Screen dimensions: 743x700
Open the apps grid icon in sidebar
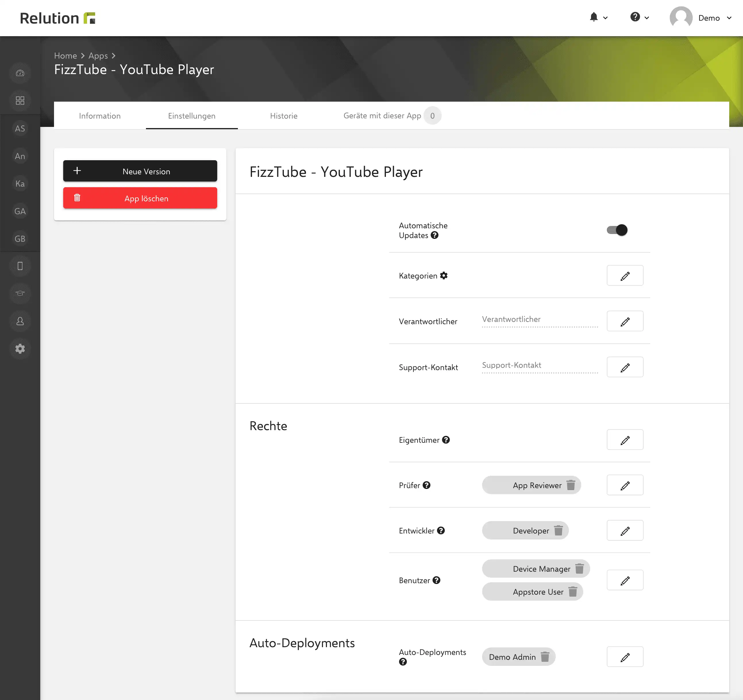point(20,100)
